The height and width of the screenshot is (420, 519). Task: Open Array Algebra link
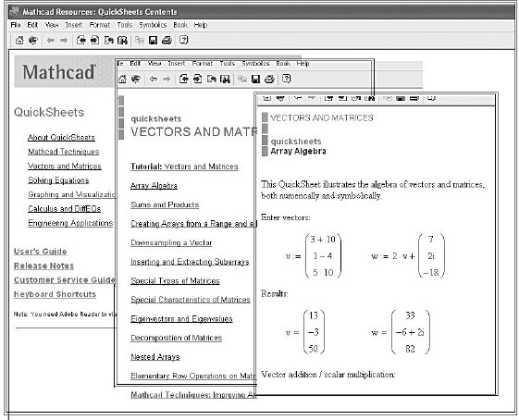[x=154, y=186]
